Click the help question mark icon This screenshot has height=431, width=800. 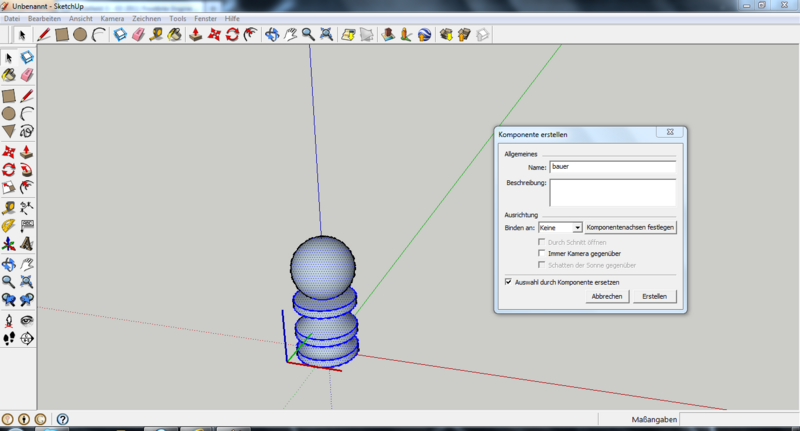tap(62, 420)
